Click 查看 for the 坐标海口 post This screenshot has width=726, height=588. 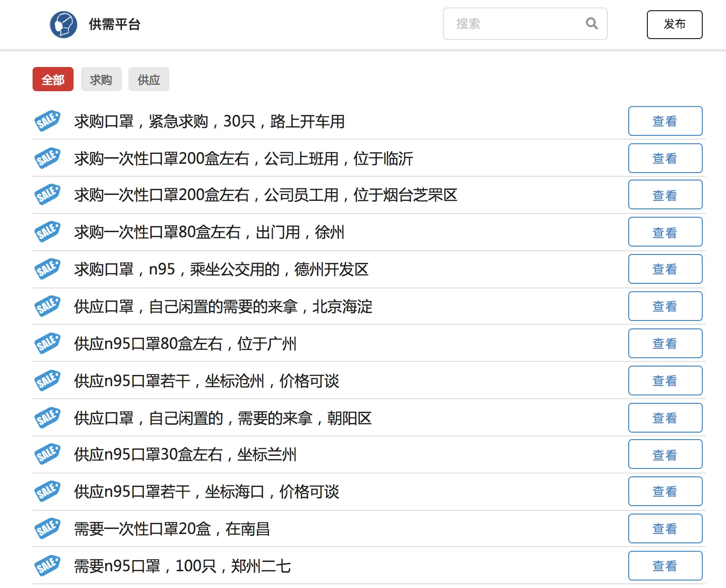(665, 491)
